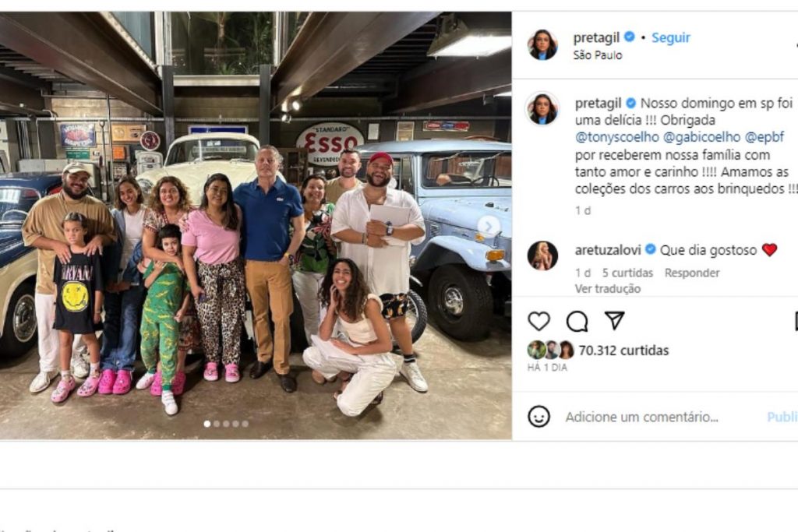This screenshot has height=532, width=798.
Task: Reply to aretuzalovi comment with Responder
Action: [x=692, y=273]
